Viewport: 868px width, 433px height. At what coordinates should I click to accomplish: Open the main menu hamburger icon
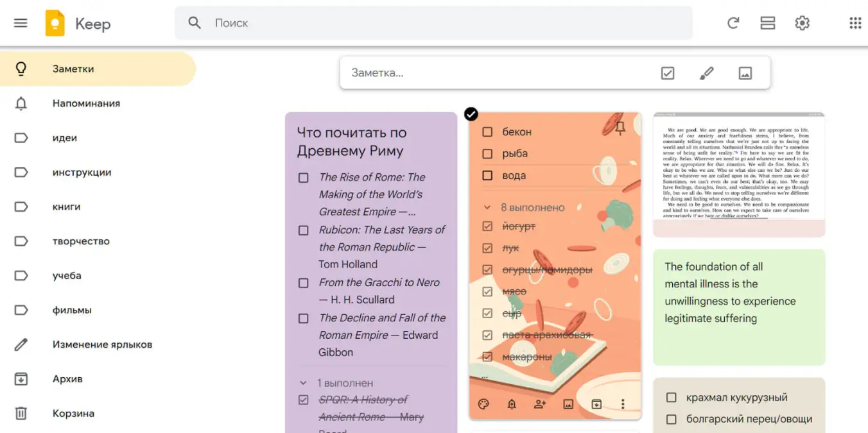point(21,23)
